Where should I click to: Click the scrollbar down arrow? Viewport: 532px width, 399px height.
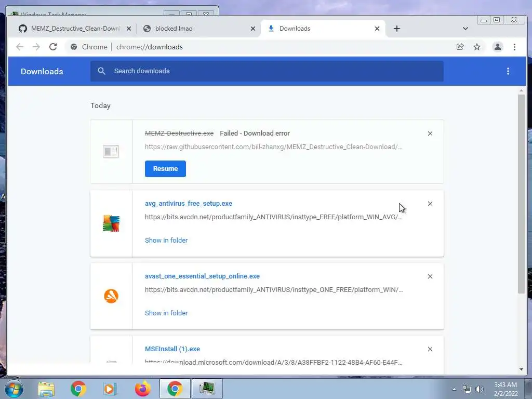click(x=521, y=369)
